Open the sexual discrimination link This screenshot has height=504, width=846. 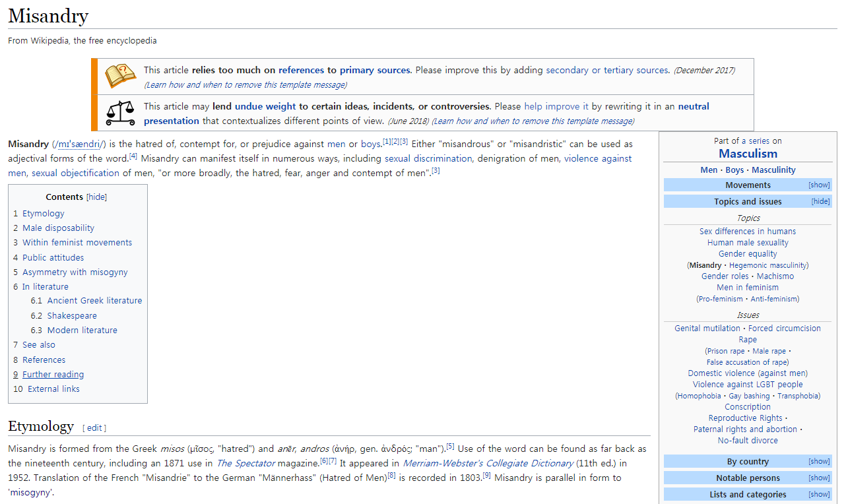coord(428,159)
